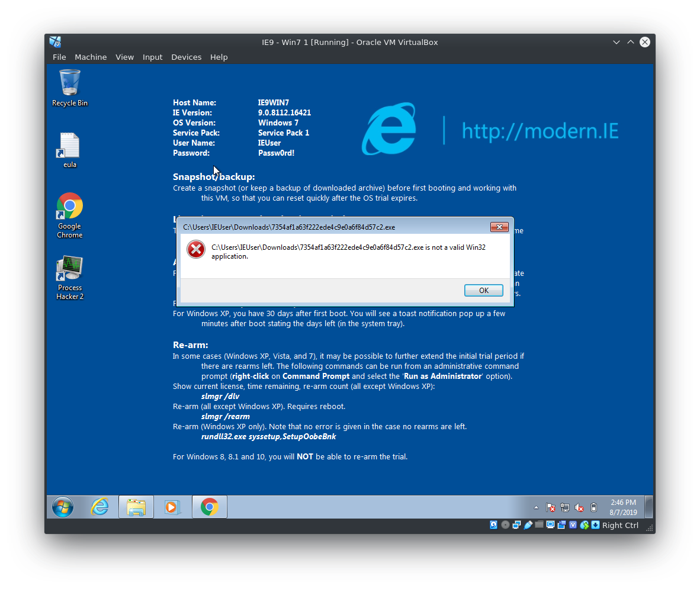Open the Process Hacker 2 desktop shortcut
The width and height of the screenshot is (700, 589).
tap(70, 278)
